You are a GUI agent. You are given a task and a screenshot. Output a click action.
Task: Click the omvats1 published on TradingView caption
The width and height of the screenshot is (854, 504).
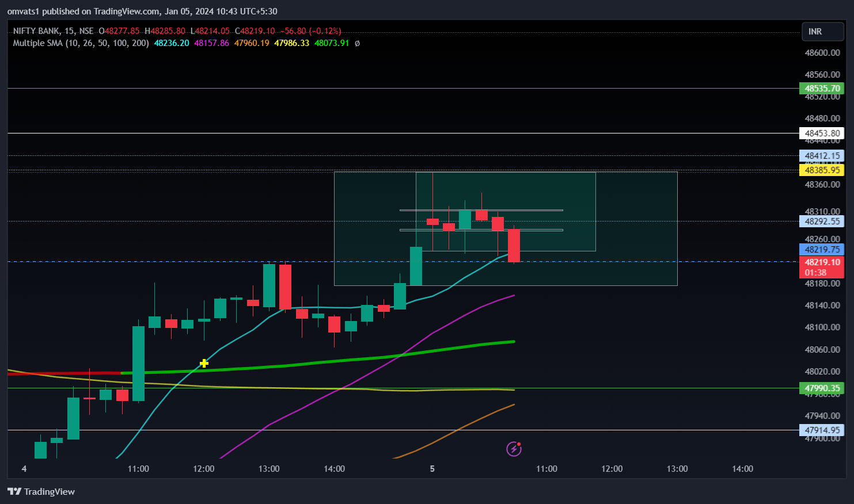(142, 12)
